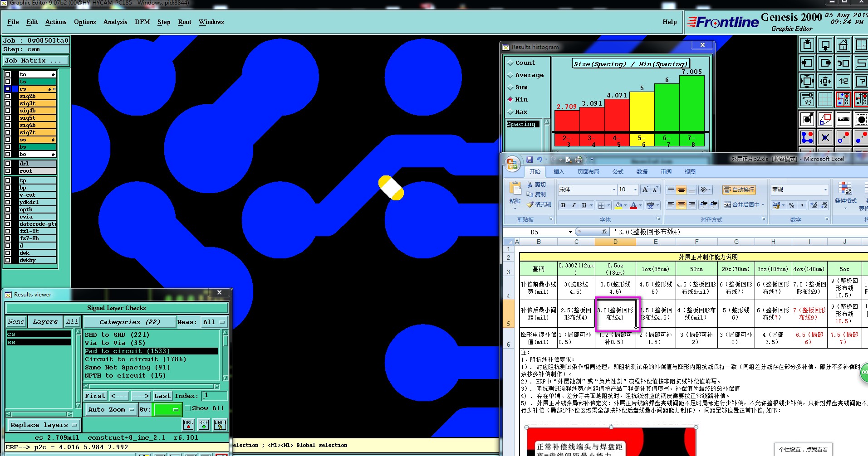The width and height of the screenshot is (868, 456).
Task: Open the Replace layers dropdown
Action: coord(44,425)
